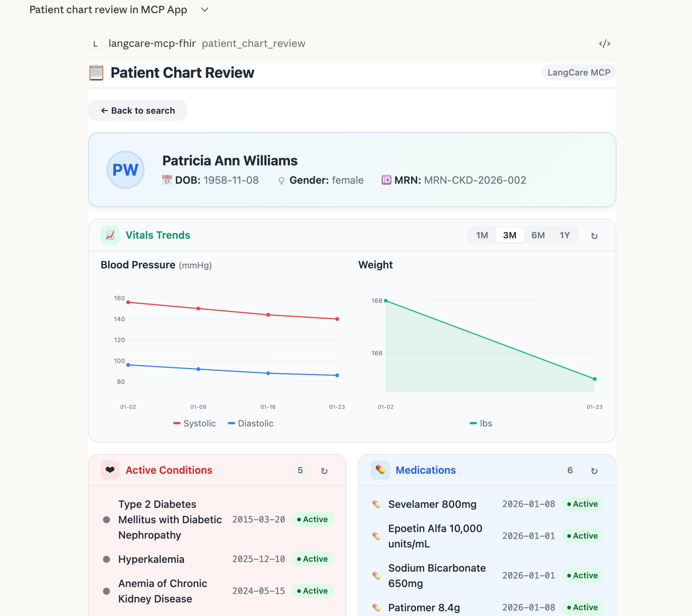Select the 3M tab in Vitals Trends
Image resolution: width=692 pixels, height=616 pixels.
tap(509, 235)
